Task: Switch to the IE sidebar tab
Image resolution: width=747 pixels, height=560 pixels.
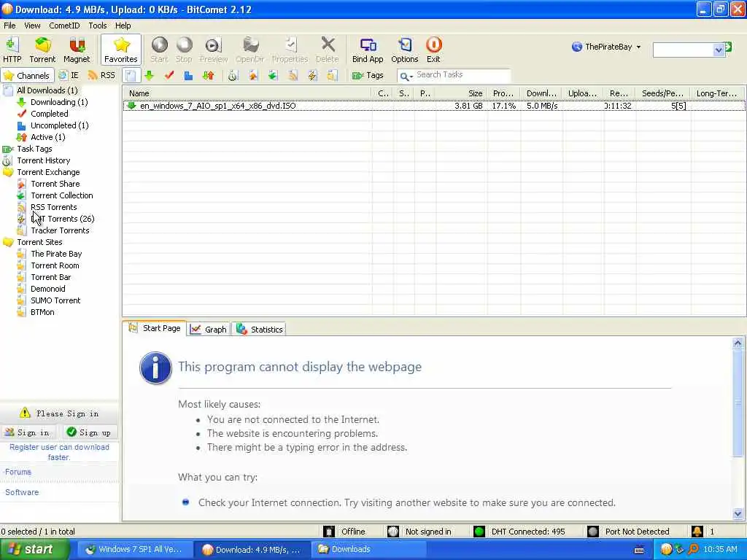Action: coord(69,75)
